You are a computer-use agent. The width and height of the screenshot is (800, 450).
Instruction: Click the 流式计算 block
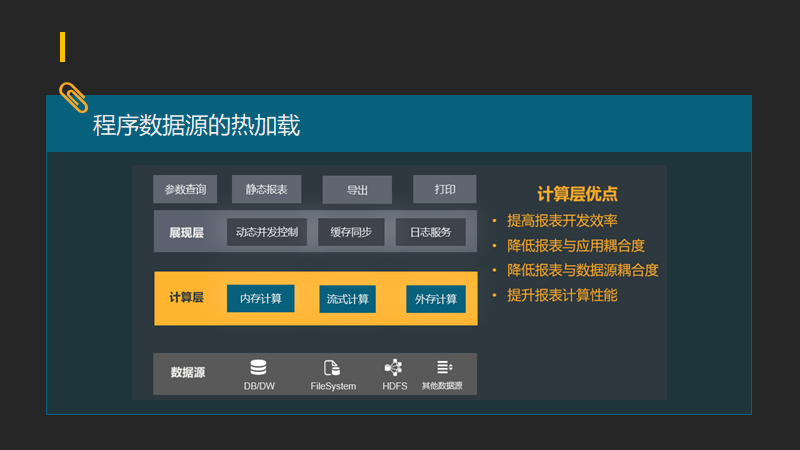pos(347,299)
